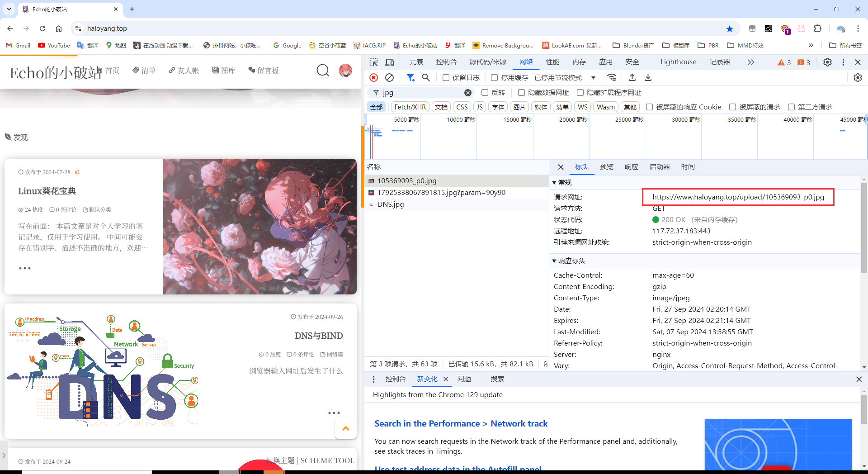This screenshot has width=868, height=474.
Task: Open Linux葵花宝典 article link
Action: [47, 191]
